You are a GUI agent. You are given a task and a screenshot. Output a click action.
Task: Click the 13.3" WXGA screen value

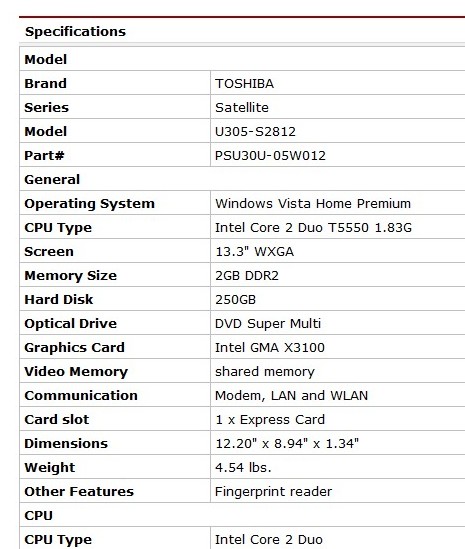pyautogui.click(x=254, y=251)
